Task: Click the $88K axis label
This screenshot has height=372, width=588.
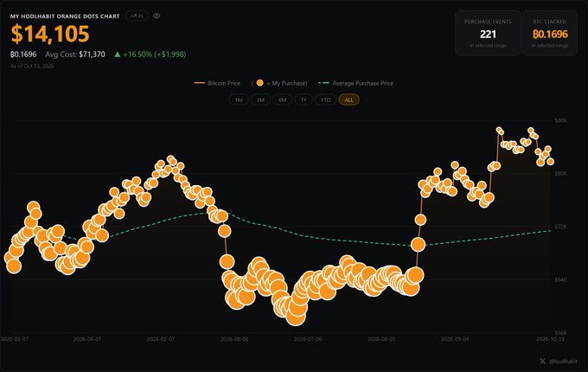Action: pos(560,120)
